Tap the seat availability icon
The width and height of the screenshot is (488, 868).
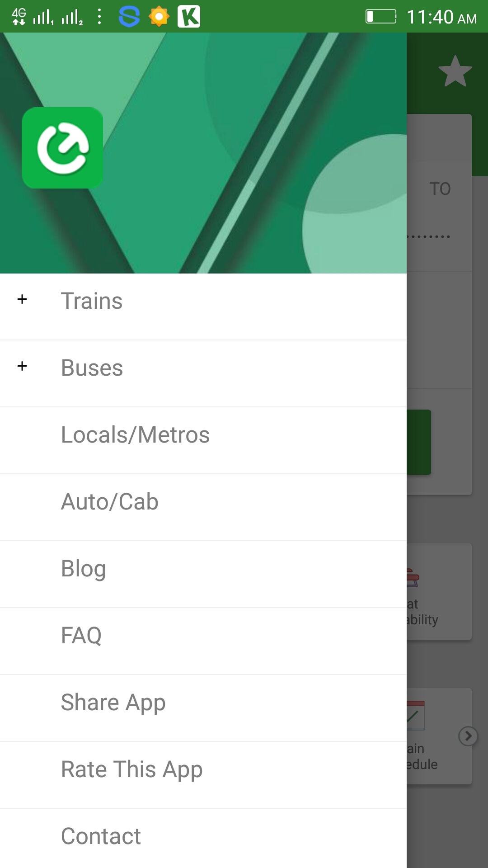413,578
